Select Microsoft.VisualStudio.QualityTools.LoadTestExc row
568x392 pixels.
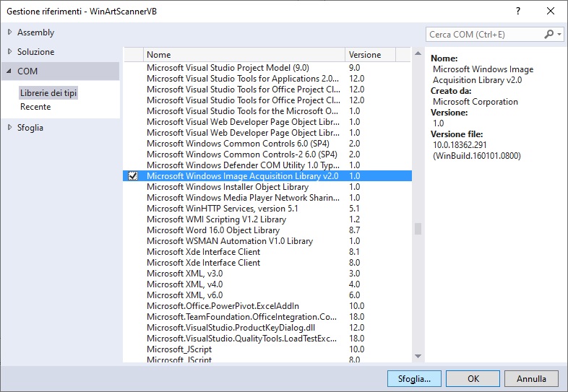tap(267, 339)
